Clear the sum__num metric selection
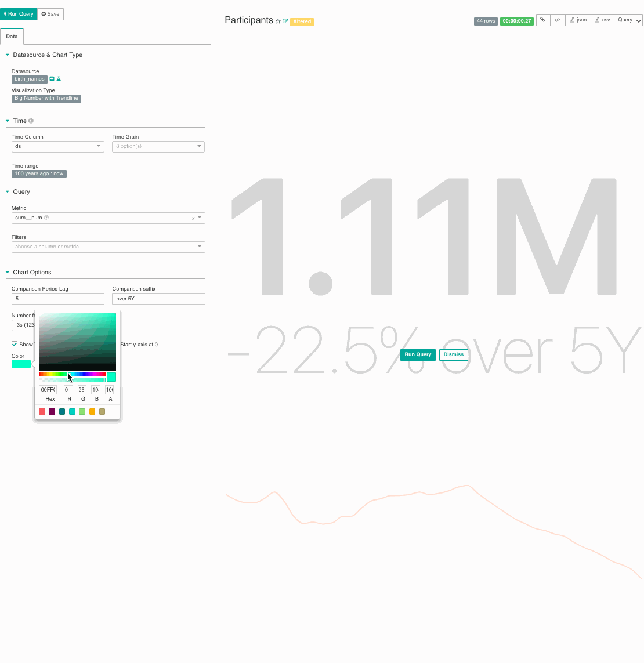644x663 pixels. pos(193,219)
